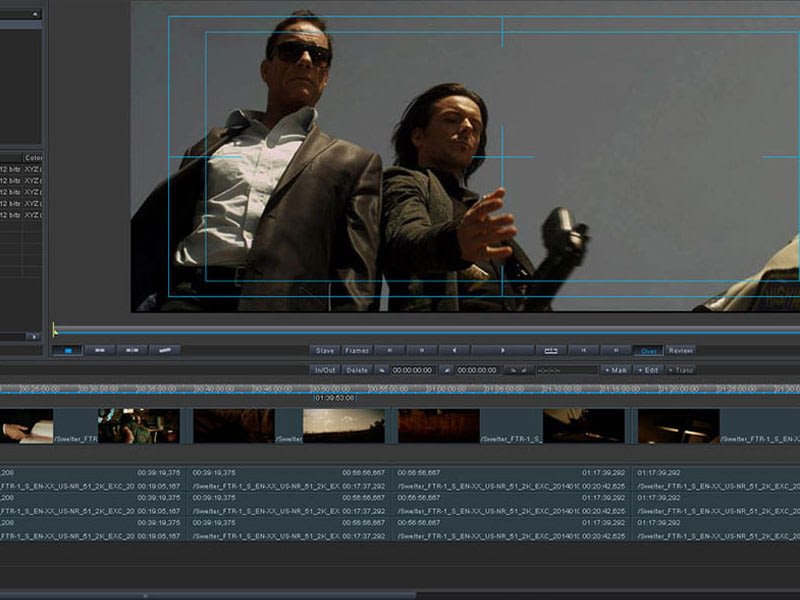Click the blue viewer scrub bar
Screen dimensions: 800x600
(x=426, y=332)
